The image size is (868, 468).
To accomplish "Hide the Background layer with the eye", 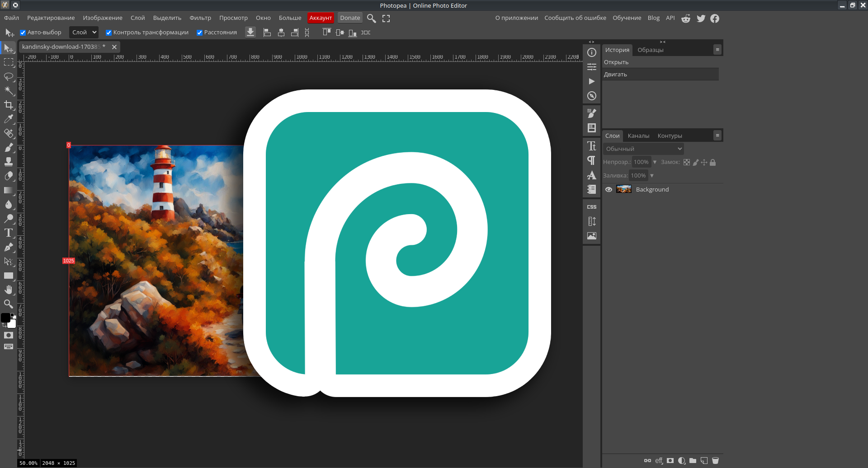I will click(x=609, y=190).
